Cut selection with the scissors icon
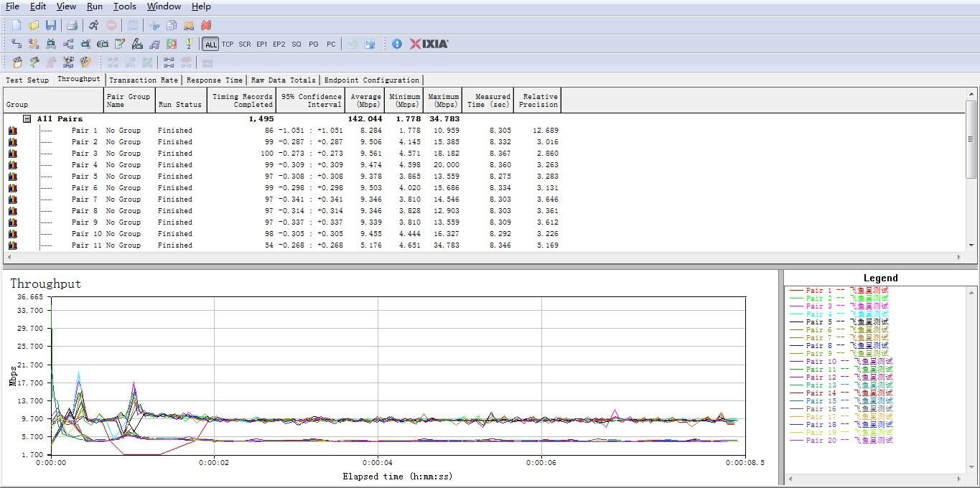 click(154, 25)
